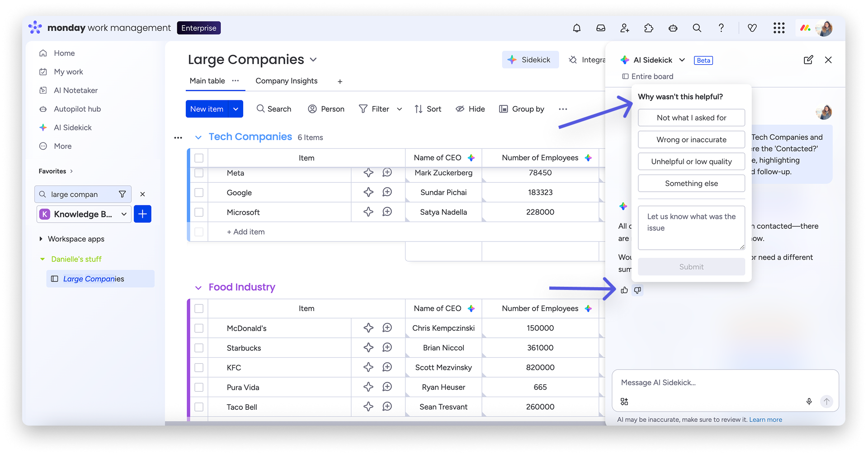Select the Starbucks row checkbox
Viewport: 868px width, 455px height.
pos(199,348)
